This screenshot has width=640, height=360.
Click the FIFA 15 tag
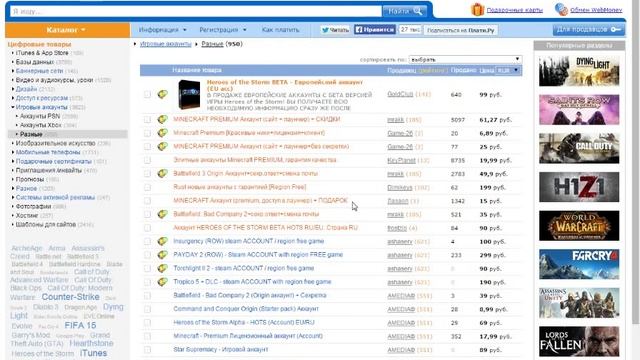pyautogui.click(x=80, y=325)
